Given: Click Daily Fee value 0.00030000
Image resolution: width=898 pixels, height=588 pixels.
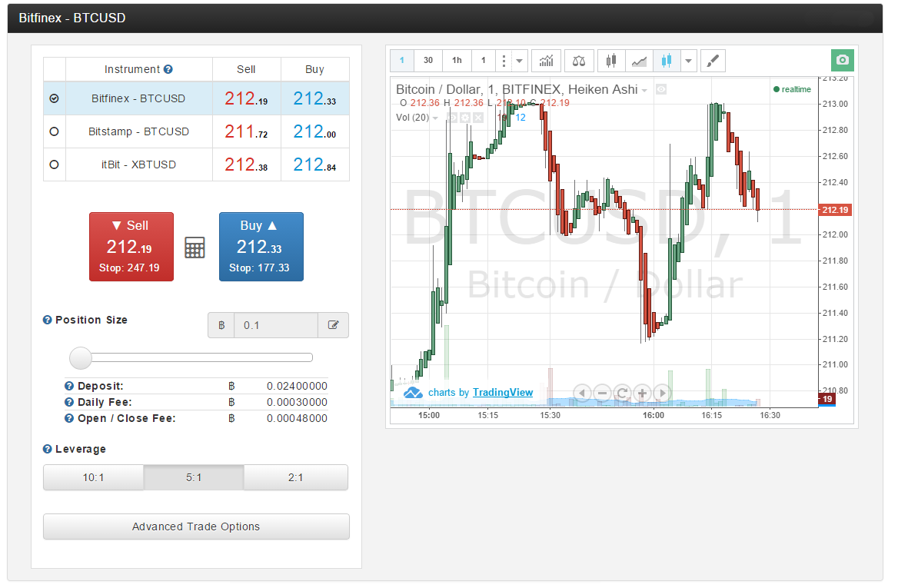Looking at the screenshot, I should tap(297, 403).
